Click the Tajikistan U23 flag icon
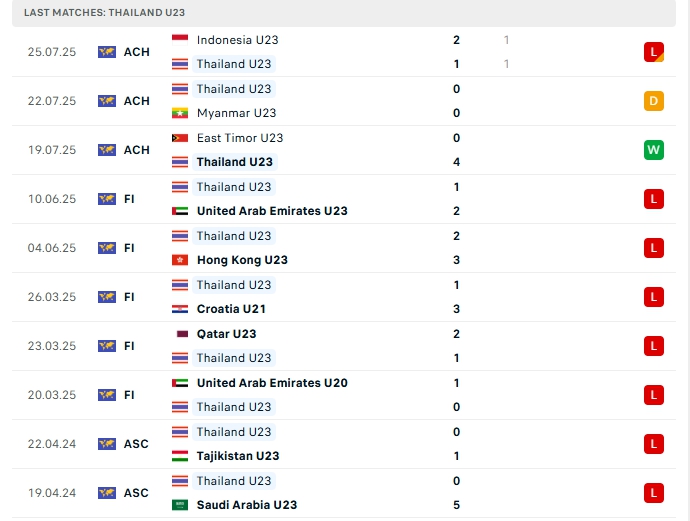690x521 pixels. (x=180, y=456)
